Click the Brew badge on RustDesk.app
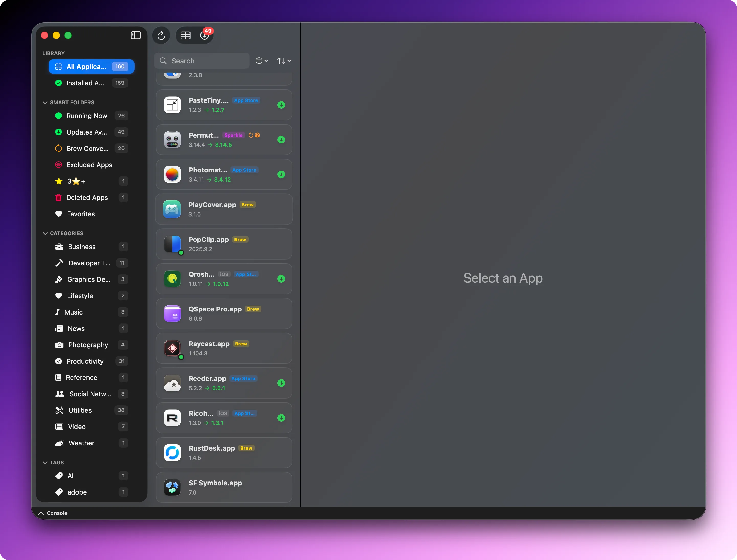The width and height of the screenshot is (737, 560). 246,448
